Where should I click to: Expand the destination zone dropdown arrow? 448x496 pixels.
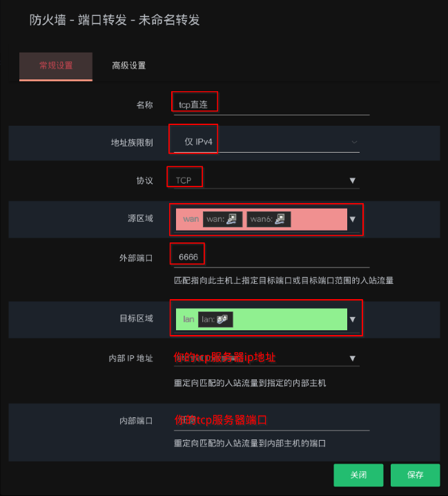click(353, 319)
